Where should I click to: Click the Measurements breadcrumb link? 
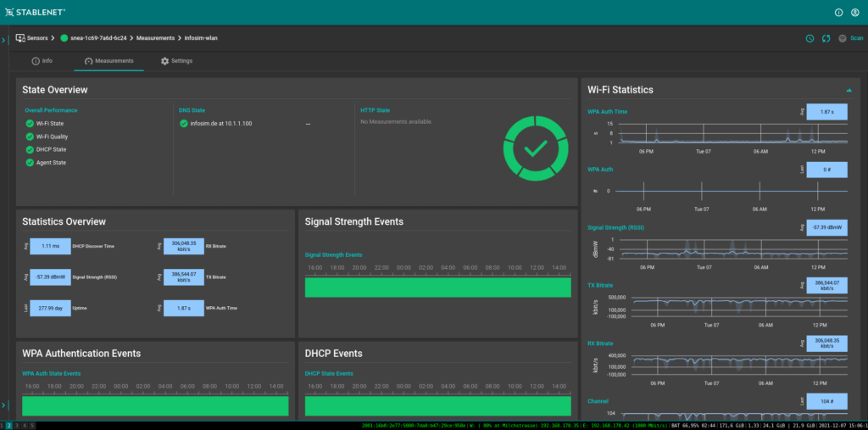[x=155, y=38]
